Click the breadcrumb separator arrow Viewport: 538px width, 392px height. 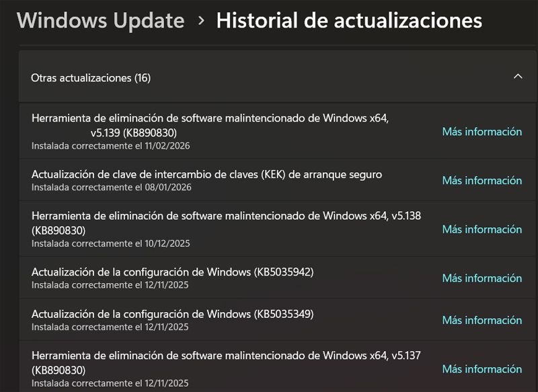pos(201,21)
